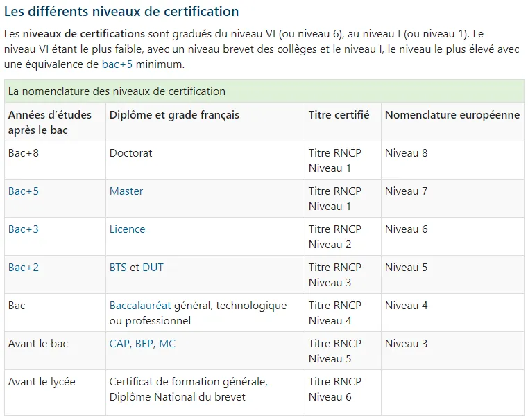Click the Bac+3 table link
This screenshot has height=420, width=528.
(24, 229)
